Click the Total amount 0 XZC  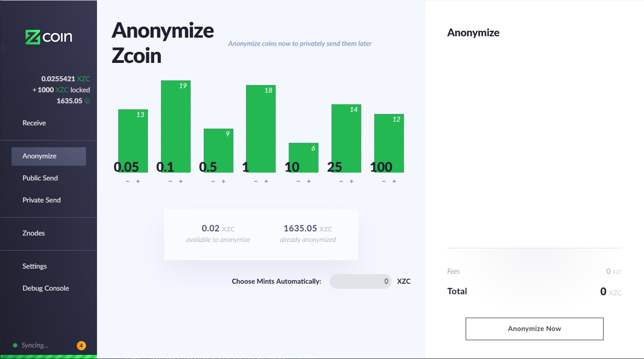[x=611, y=292]
